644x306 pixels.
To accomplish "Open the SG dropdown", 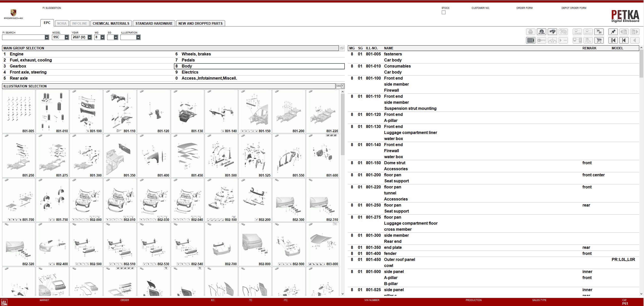I will (116, 37).
